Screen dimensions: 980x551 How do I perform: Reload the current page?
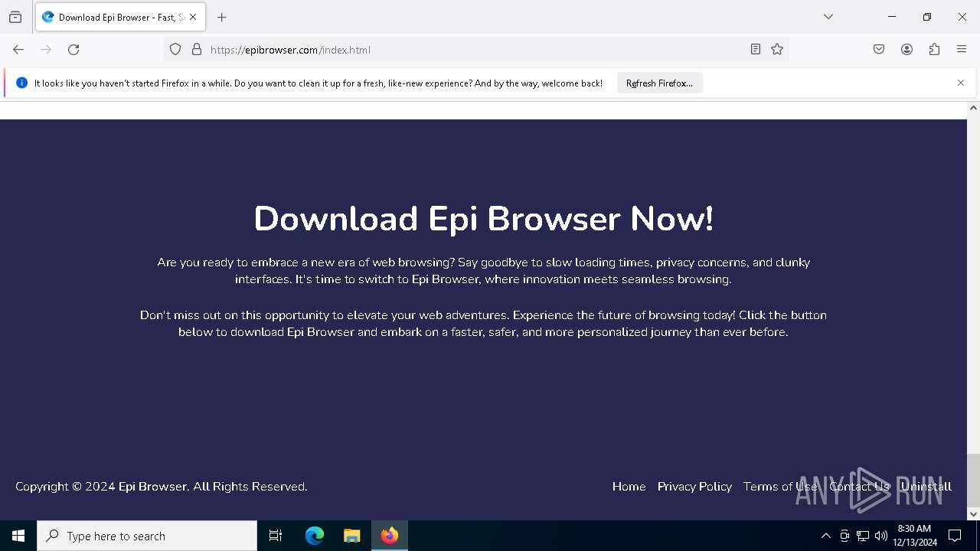(x=73, y=50)
